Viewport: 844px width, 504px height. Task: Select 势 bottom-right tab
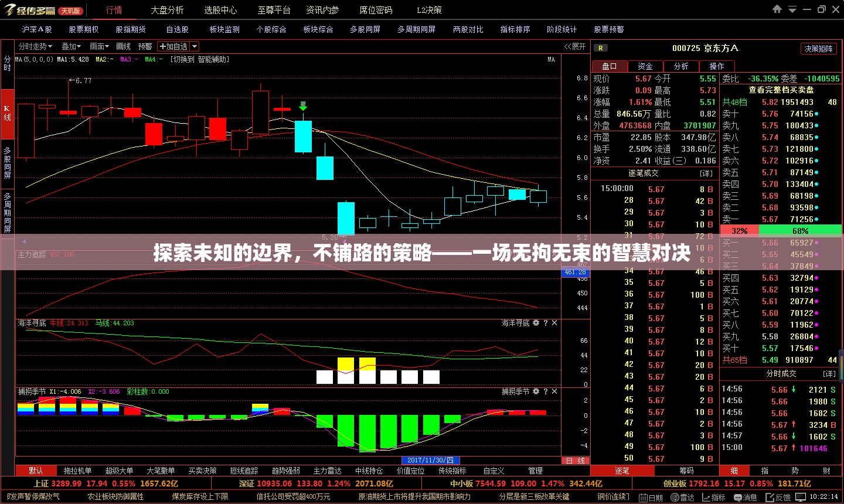tap(795, 471)
